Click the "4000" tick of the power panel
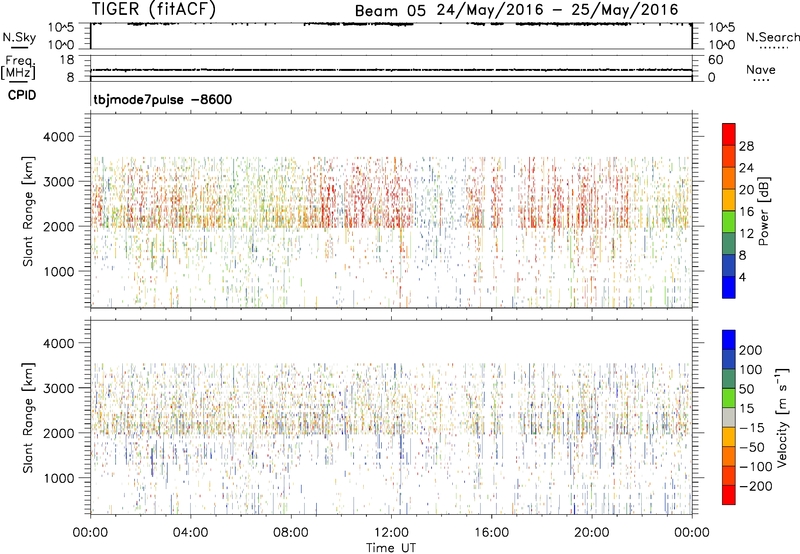 (x=59, y=137)
